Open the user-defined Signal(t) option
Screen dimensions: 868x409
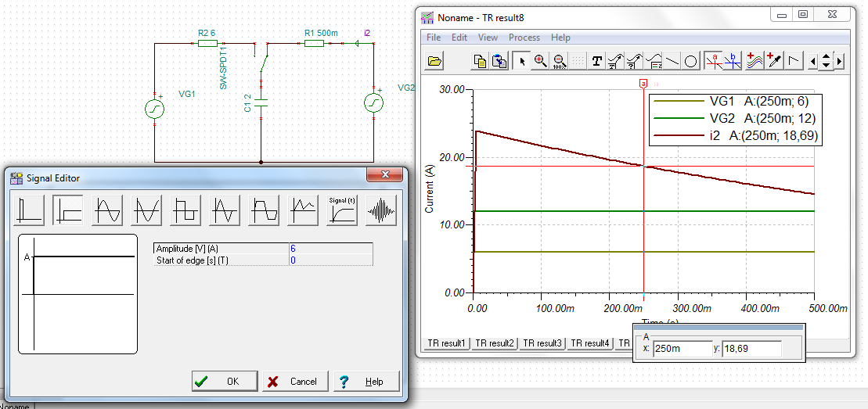click(x=342, y=210)
